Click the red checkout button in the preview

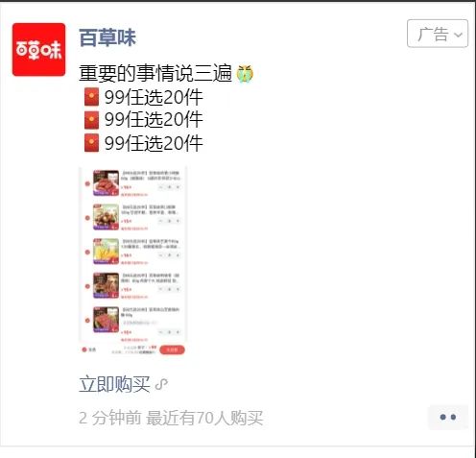click(x=172, y=350)
